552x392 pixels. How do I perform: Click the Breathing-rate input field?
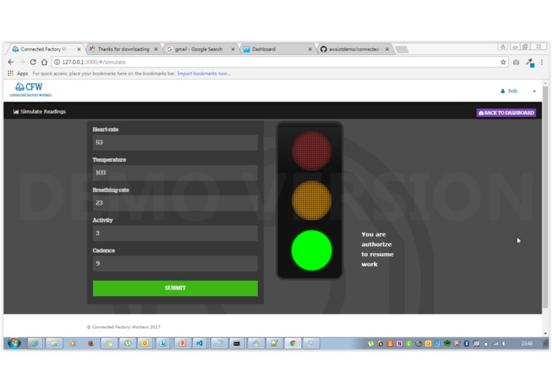click(176, 203)
